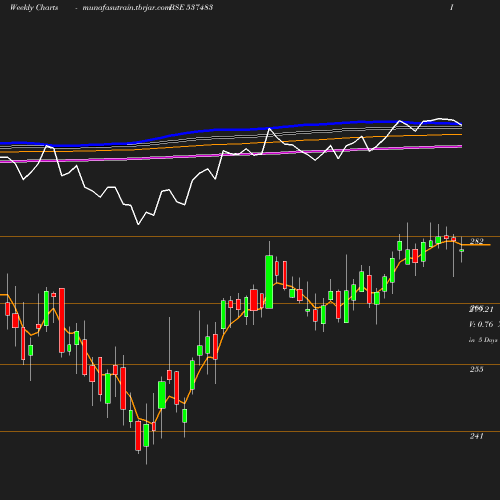This screenshot has width=500, height=500.
Task: Click the tall green candle near chart middle
Action: pos(269,282)
